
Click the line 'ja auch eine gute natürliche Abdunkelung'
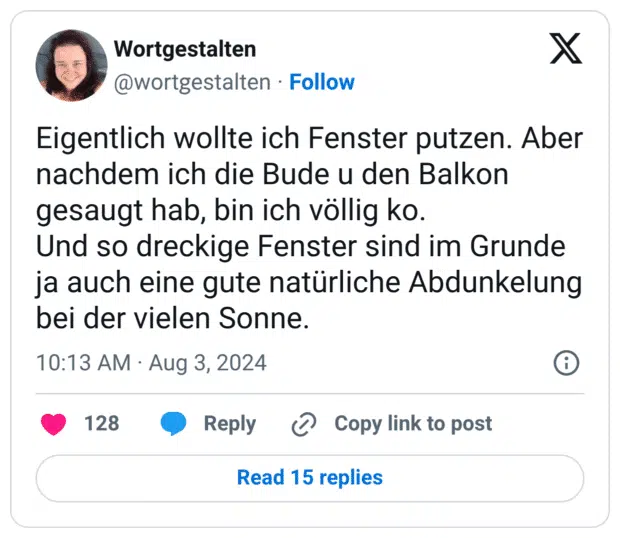309,283
